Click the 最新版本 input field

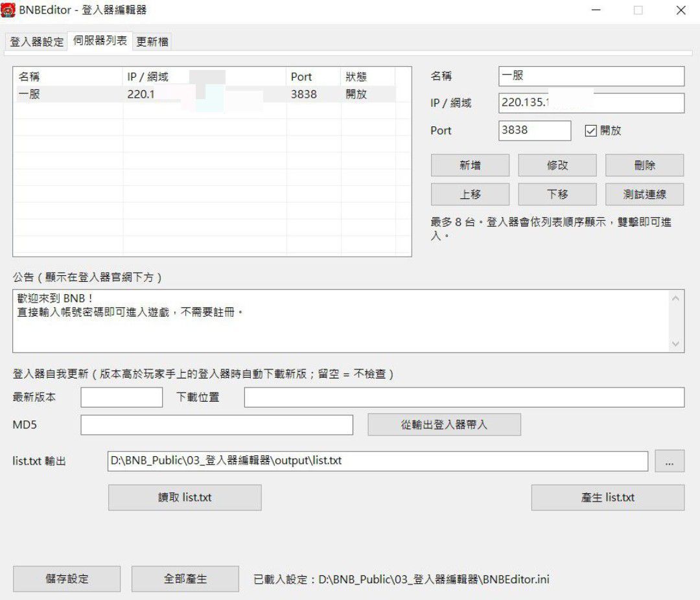(x=121, y=397)
